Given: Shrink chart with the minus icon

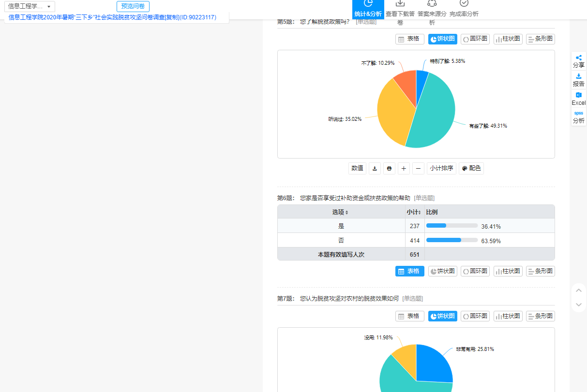Looking at the screenshot, I should point(419,168).
